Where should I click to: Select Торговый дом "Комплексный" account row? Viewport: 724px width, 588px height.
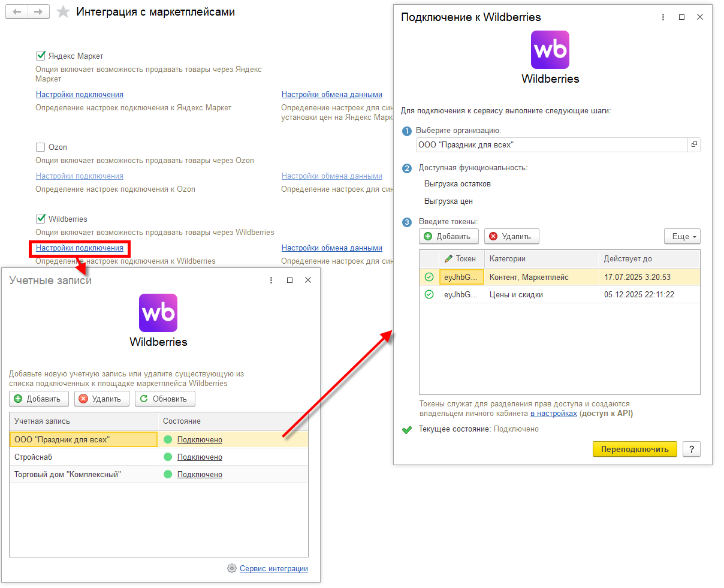point(159,474)
